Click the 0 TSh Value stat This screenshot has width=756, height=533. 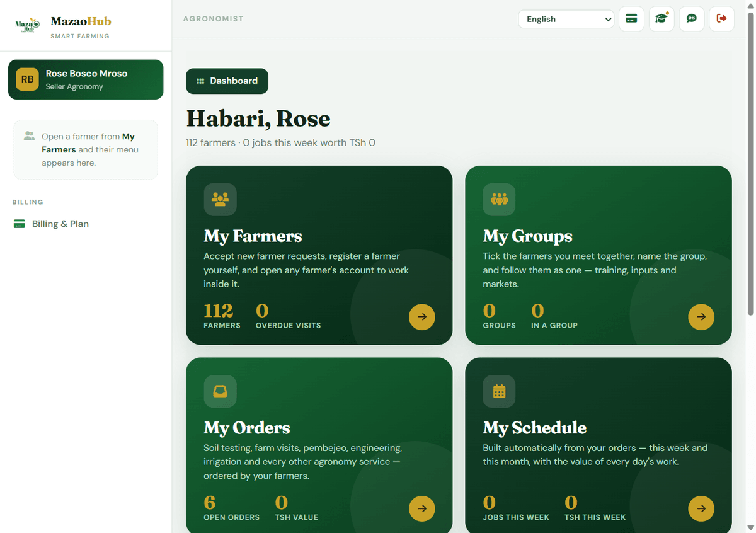coord(296,508)
